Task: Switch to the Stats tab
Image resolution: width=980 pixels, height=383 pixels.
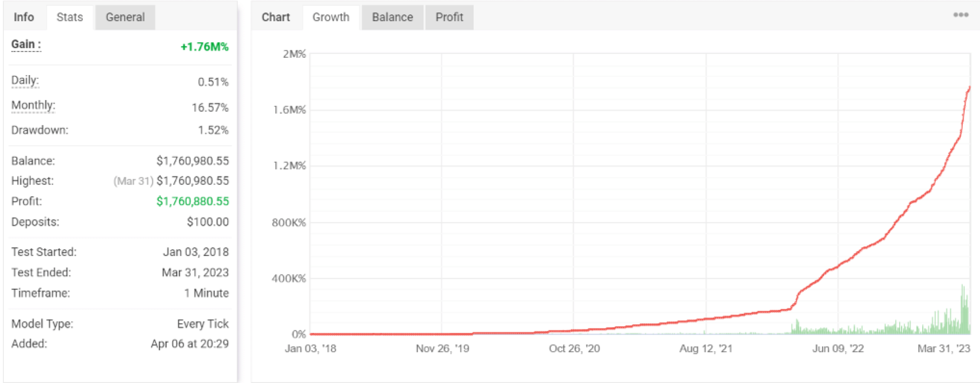Action: [x=70, y=17]
